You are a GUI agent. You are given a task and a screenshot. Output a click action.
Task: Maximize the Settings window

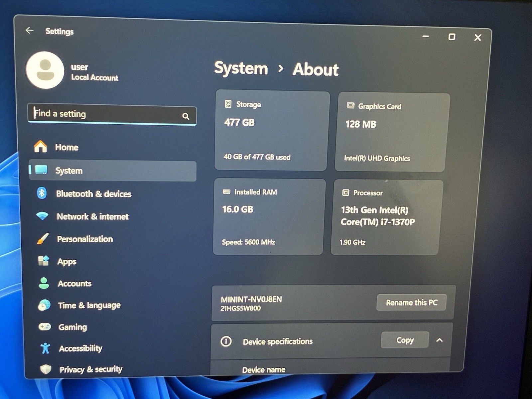click(452, 37)
